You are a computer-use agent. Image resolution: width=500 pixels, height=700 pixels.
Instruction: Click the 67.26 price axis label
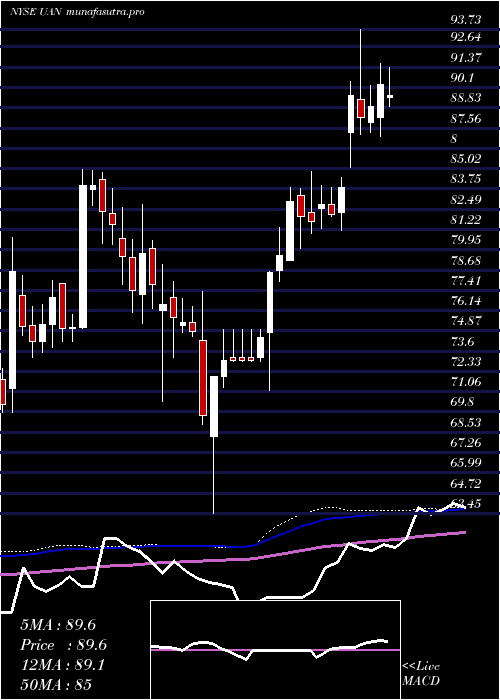[x=466, y=443]
